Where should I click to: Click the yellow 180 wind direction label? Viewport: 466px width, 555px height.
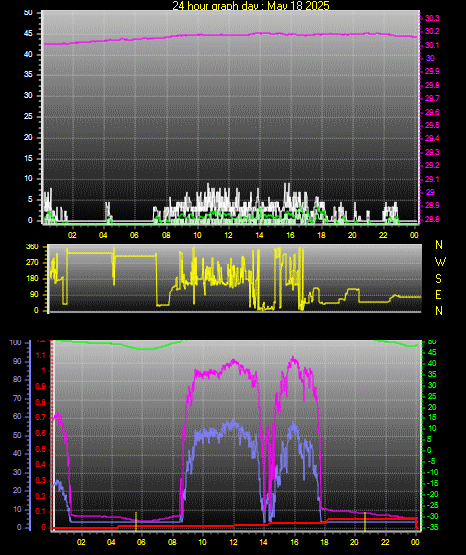click(x=33, y=279)
